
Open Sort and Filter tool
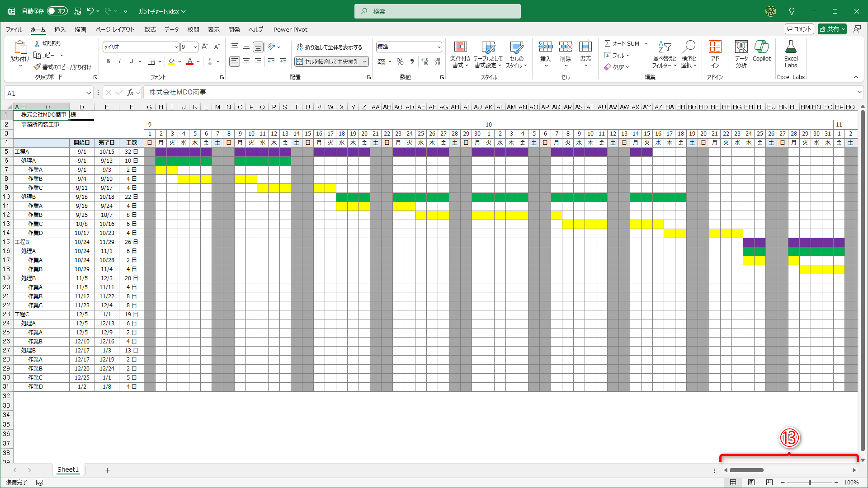click(664, 47)
